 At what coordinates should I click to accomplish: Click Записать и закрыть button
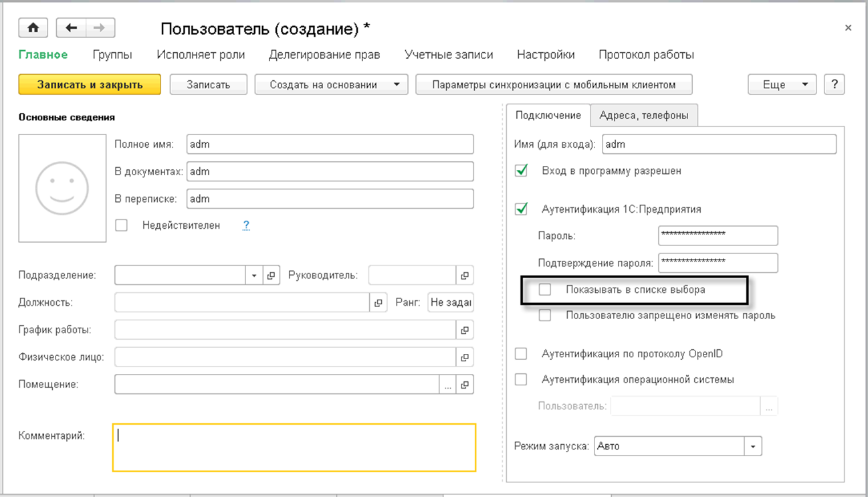point(90,84)
